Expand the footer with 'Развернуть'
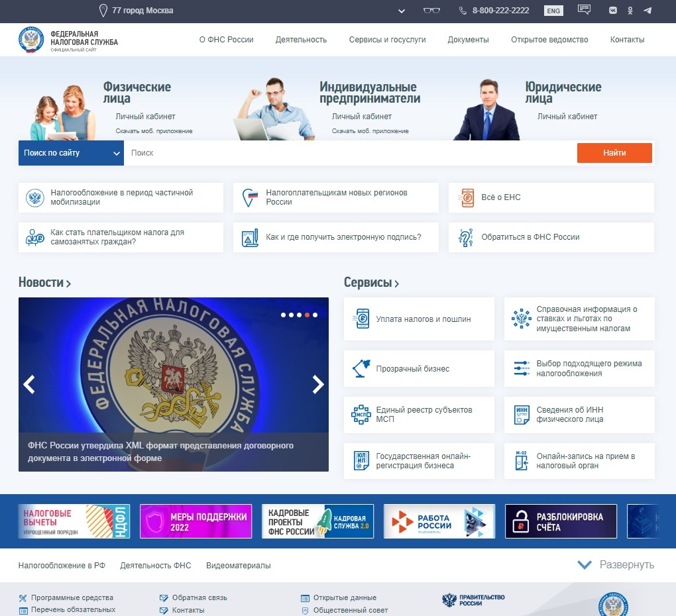 [616, 565]
